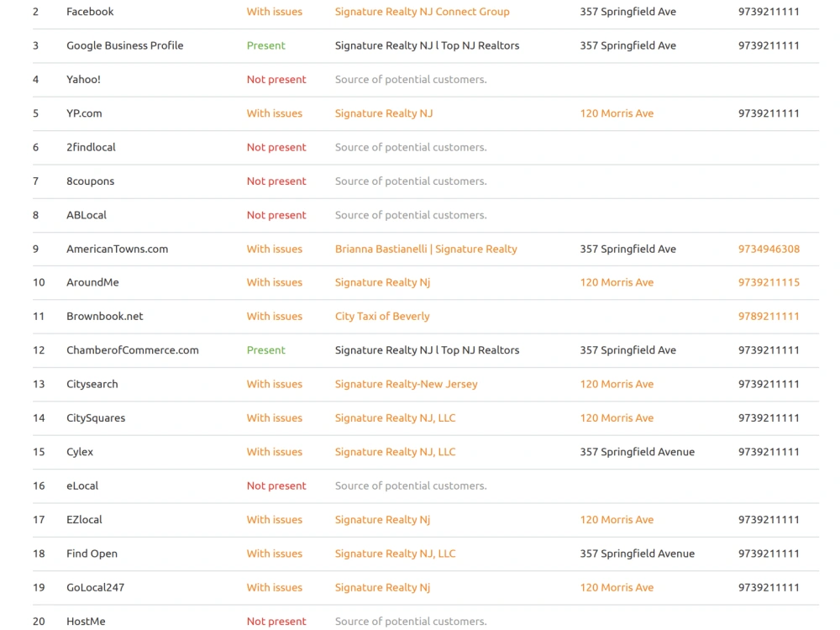The width and height of the screenshot is (840, 630).
Task: Select the Present status for Google Business Profile
Action: coord(265,45)
